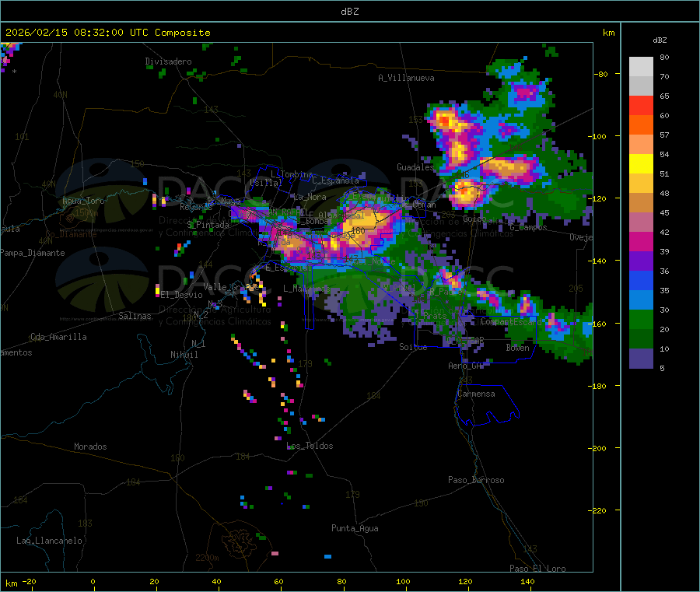Pick the magenta swatch between 42 and 39
Image resolution: width=700 pixels, height=592 pixels.
(x=641, y=242)
